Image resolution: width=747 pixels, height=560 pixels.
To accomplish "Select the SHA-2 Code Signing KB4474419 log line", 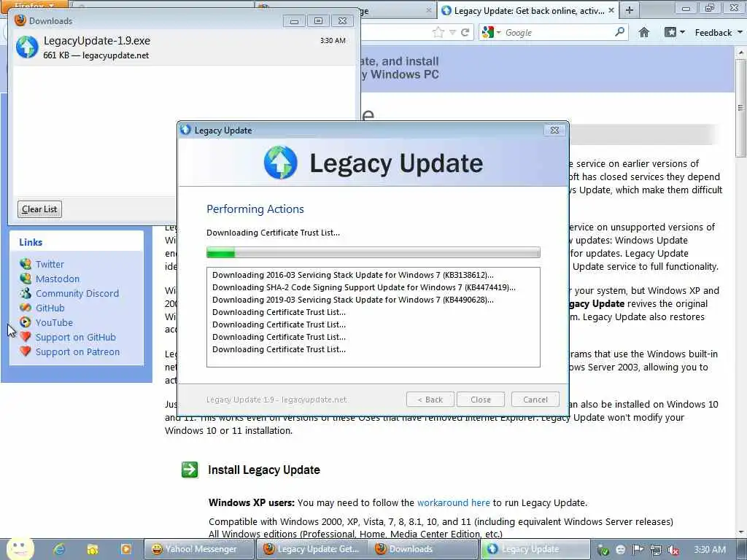I will [364, 287].
